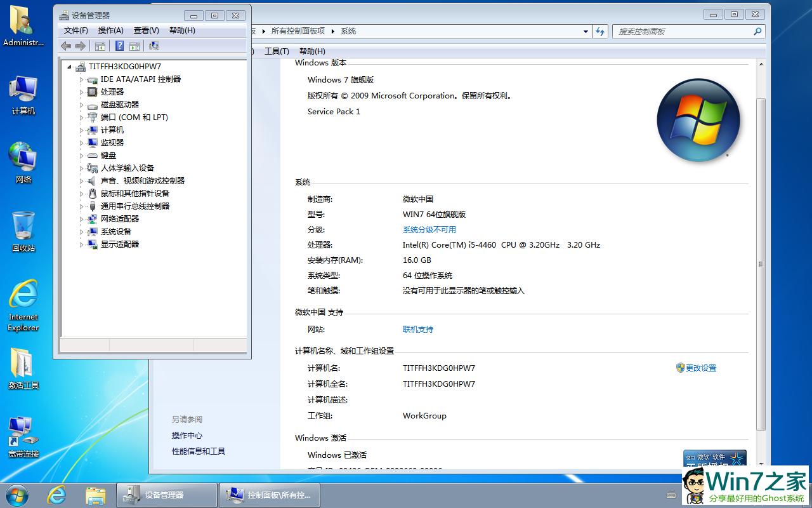This screenshot has width=812, height=508.
Task: Select the 键盘 keyboard device icon
Action: click(x=93, y=156)
